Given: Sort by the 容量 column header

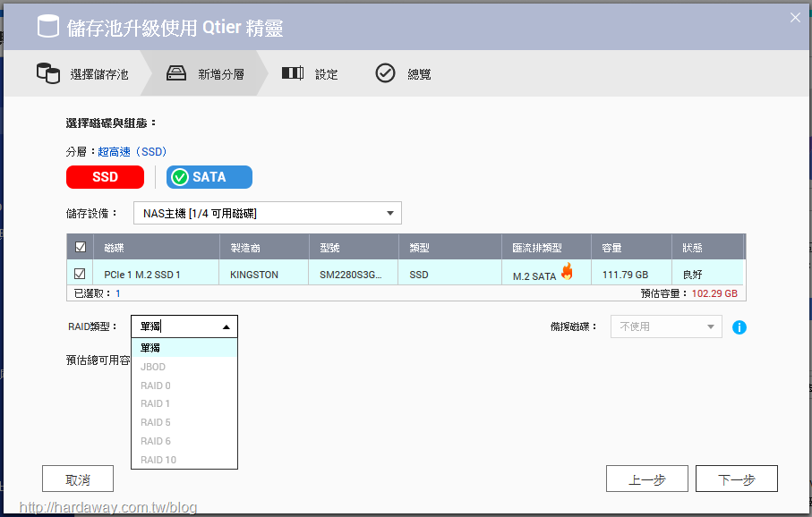Looking at the screenshot, I should [x=632, y=247].
